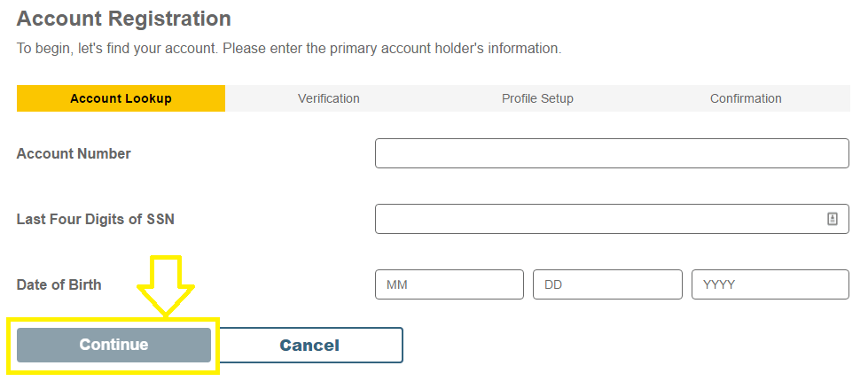This screenshot has width=868, height=389.
Task: Focus the YYYY birth year field
Action: 770,285
